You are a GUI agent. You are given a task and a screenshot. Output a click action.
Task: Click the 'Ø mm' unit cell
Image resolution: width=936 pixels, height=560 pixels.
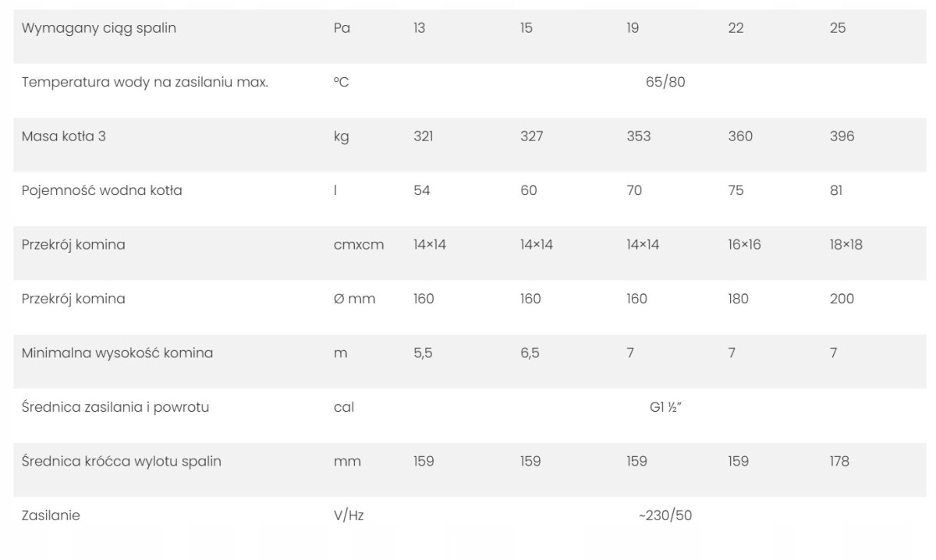tap(354, 299)
